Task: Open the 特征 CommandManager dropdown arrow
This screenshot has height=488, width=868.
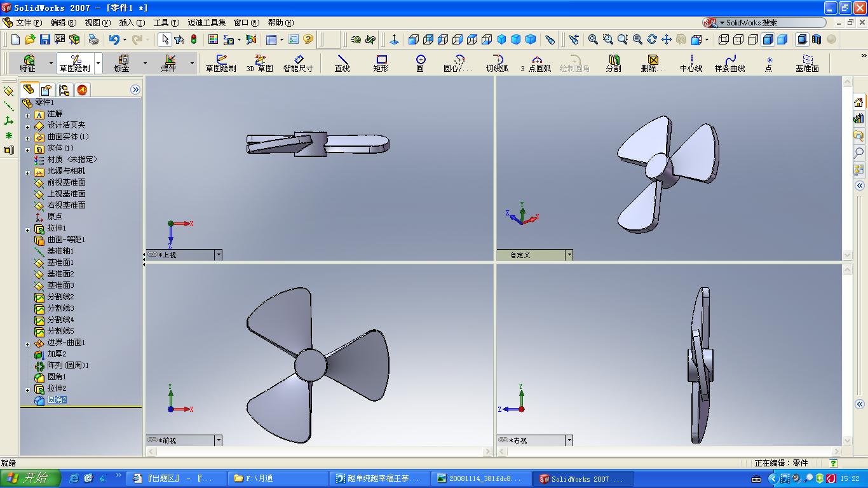Action: [x=51, y=64]
